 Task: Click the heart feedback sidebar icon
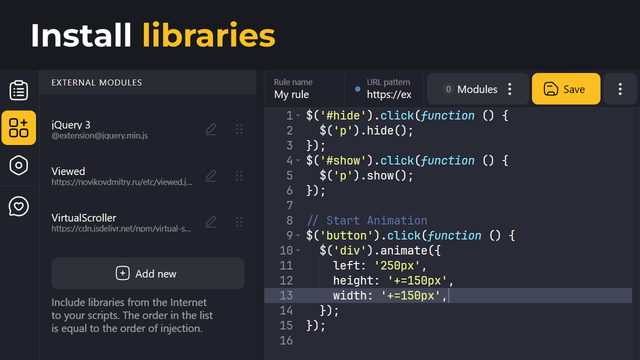click(19, 206)
